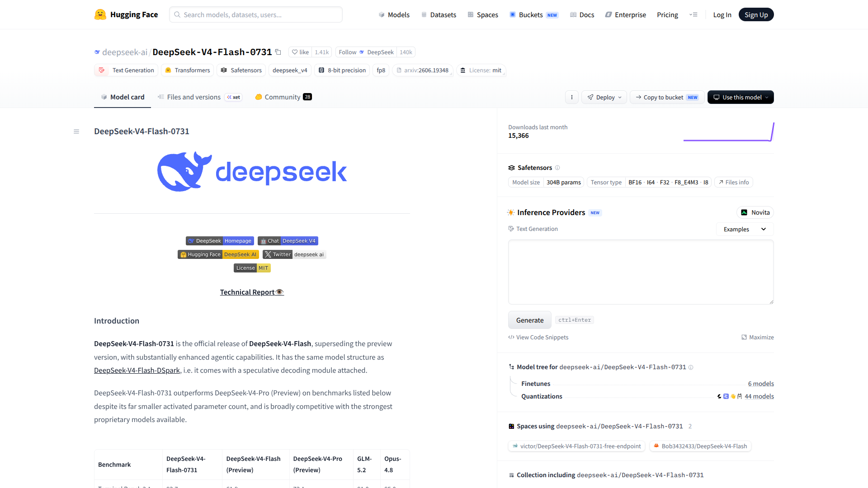Open the DeepSeek Homepage badge
Viewport: 868px width, 488px height.
pyautogui.click(x=220, y=241)
